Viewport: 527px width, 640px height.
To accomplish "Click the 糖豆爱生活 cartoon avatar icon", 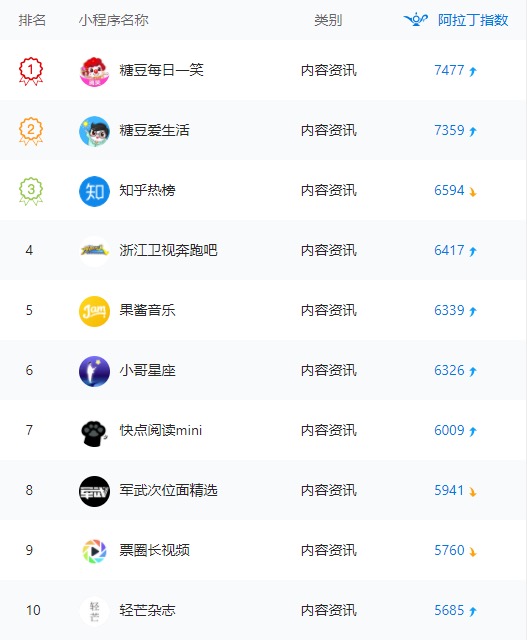I will point(94,131).
